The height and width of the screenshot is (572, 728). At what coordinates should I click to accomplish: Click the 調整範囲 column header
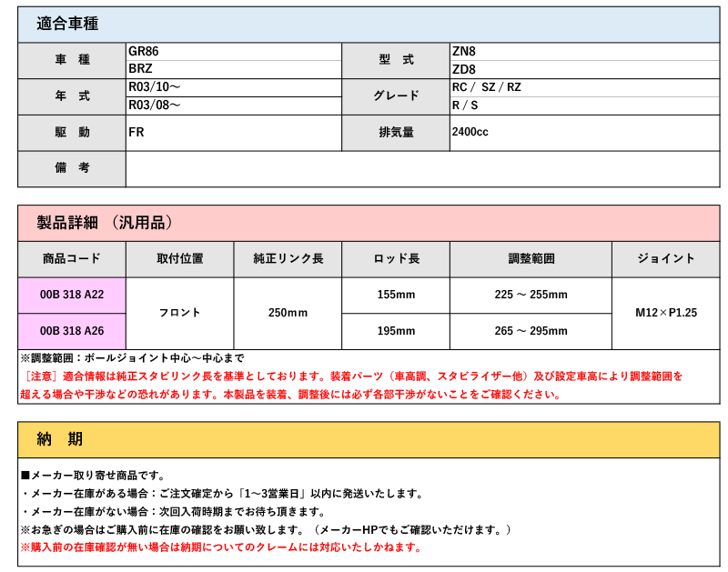click(531, 259)
